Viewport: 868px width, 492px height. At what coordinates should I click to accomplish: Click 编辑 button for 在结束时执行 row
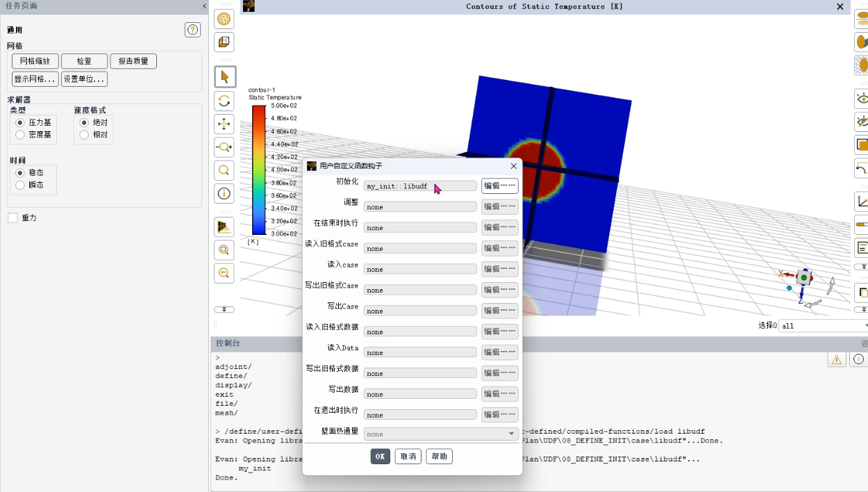(500, 228)
